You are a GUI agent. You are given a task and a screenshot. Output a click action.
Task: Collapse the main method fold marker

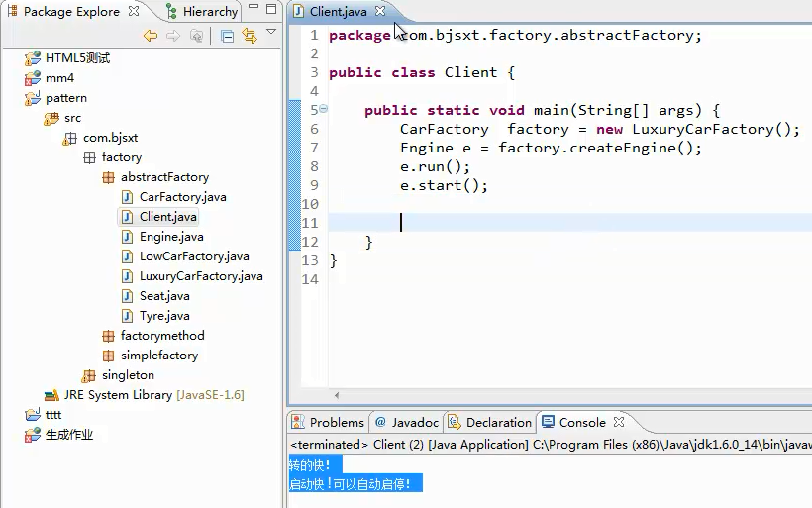point(324,109)
